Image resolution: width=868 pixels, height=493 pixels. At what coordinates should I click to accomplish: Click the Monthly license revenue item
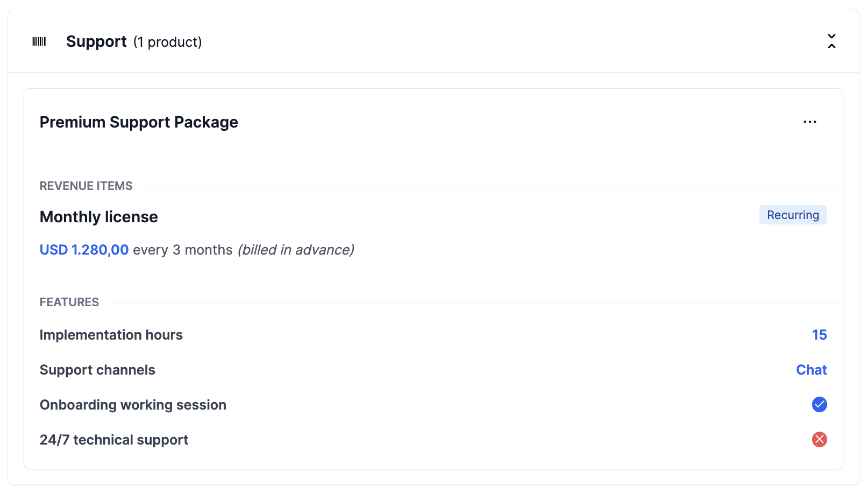[99, 217]
